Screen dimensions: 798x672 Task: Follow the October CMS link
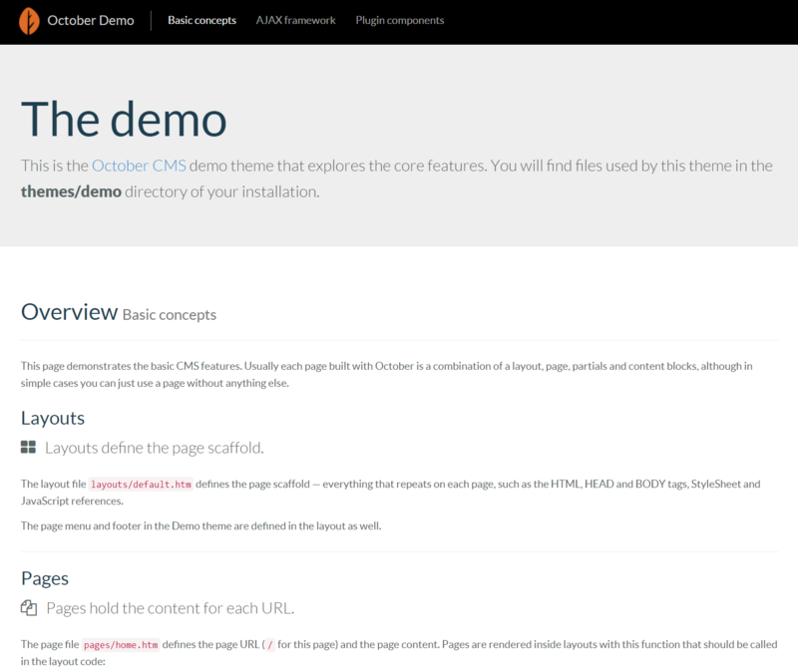139,166
